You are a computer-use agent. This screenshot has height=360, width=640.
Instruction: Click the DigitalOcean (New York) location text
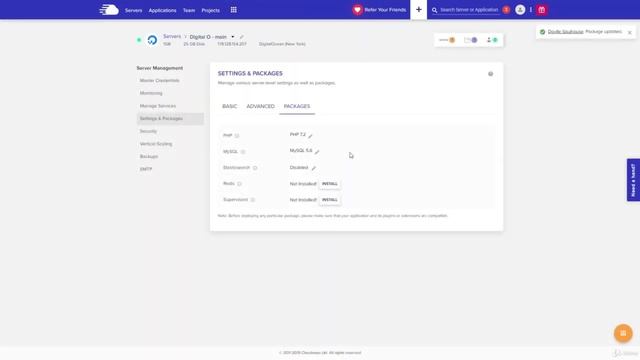[x=282, y=44]
